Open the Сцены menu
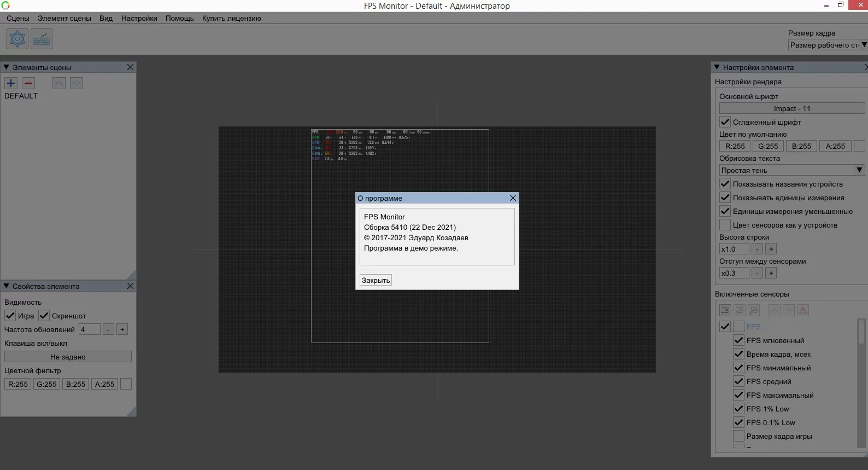 coord(18,18)
